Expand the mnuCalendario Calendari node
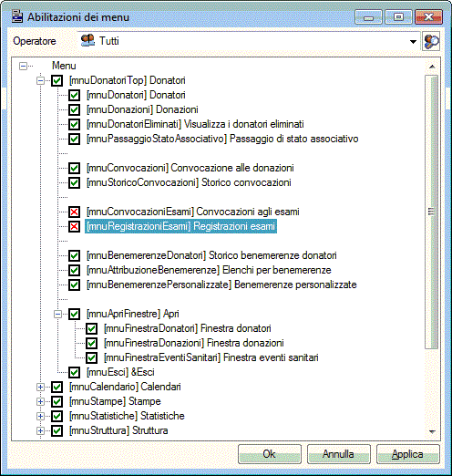This screenshot has height=476, width=452. [x=40, y=387]
